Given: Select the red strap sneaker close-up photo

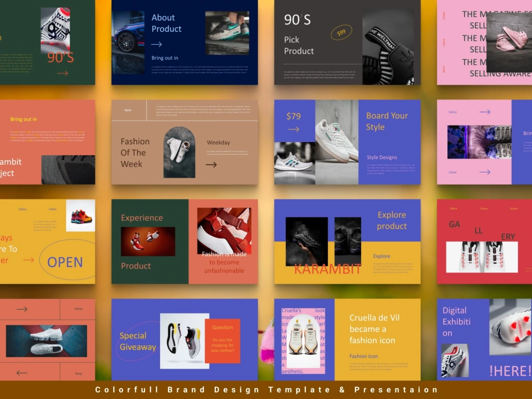Looking at the screenshot, I should point(224,231).
